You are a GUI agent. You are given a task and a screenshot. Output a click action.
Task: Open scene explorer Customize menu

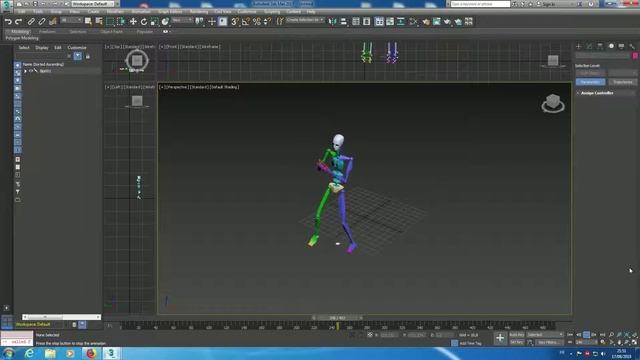(76, 48)
